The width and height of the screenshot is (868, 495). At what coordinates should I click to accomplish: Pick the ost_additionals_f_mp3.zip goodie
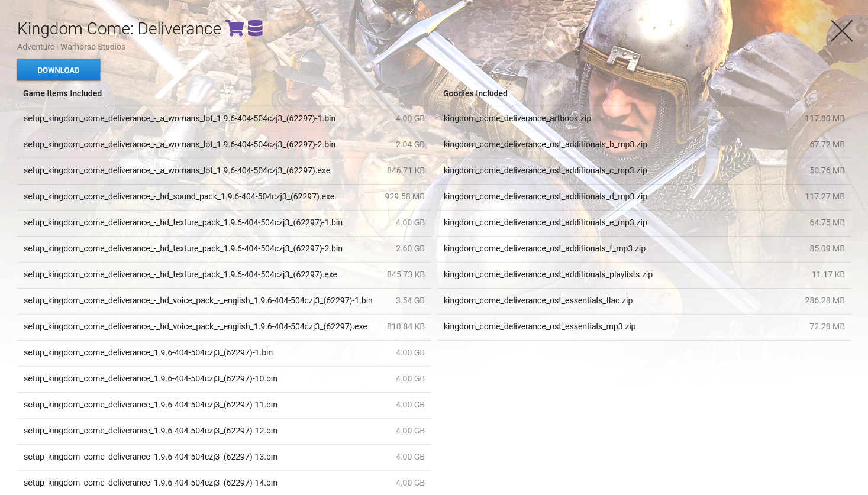point(544,248)
